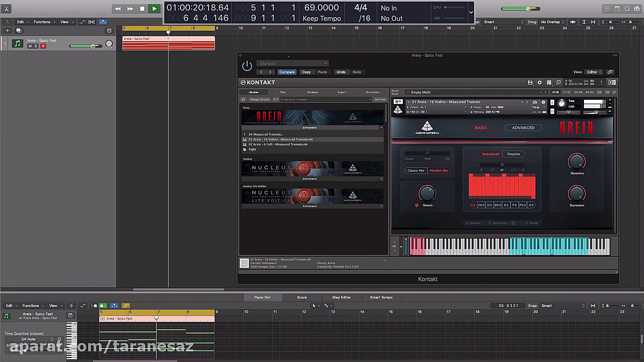Toggle Kontakt plugin power button
The width and height of the screenshot is (644, 362).
pyautogui.click(x=247, y=66)
